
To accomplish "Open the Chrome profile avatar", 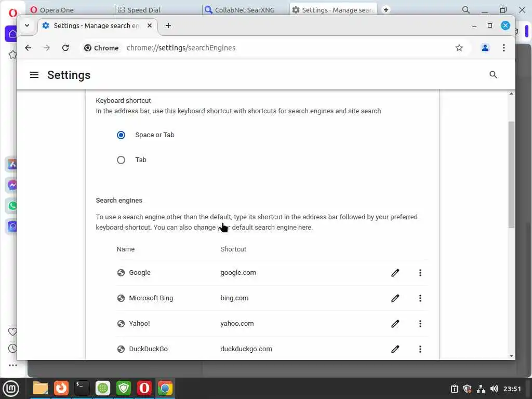I will [x=485, y=48].
